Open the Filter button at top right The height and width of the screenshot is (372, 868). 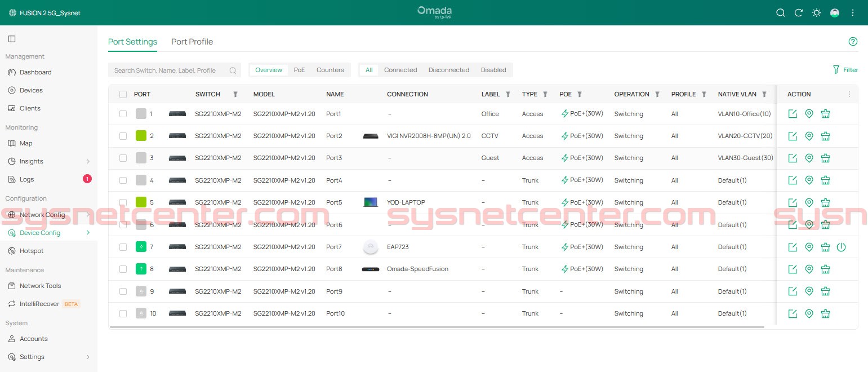pos(845,70)
